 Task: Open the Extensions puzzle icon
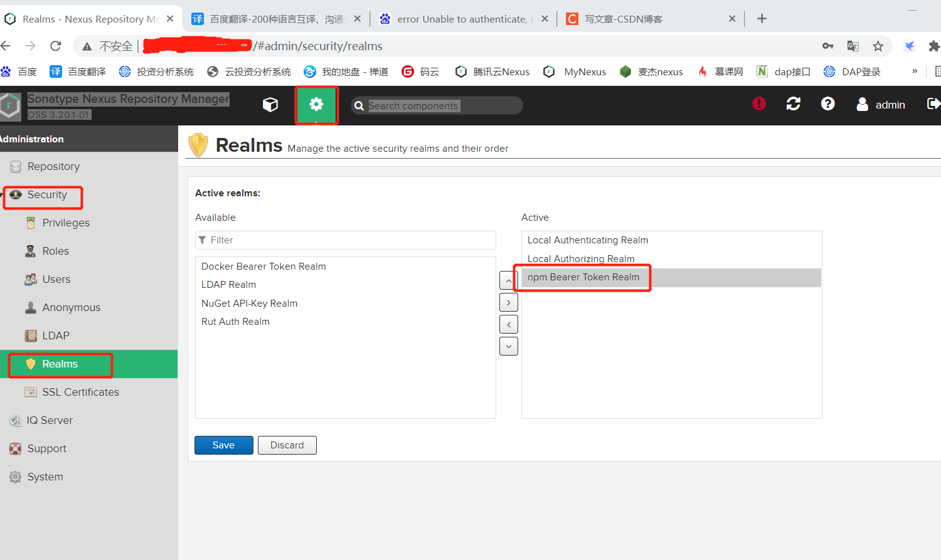[934, 46]
